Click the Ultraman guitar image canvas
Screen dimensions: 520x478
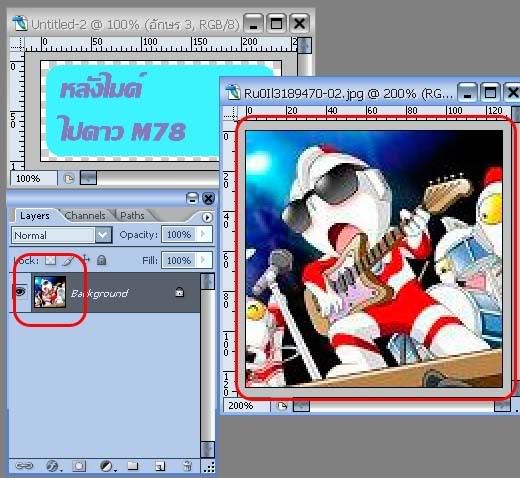coord(374,259)
